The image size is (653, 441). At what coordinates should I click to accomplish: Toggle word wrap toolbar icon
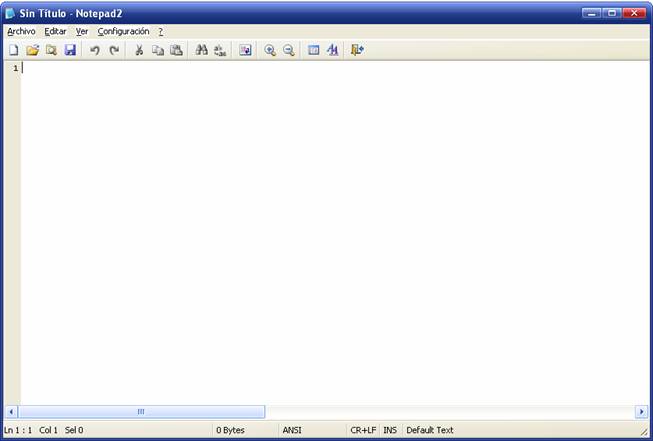pyautogui.click(x=245, y=50)
